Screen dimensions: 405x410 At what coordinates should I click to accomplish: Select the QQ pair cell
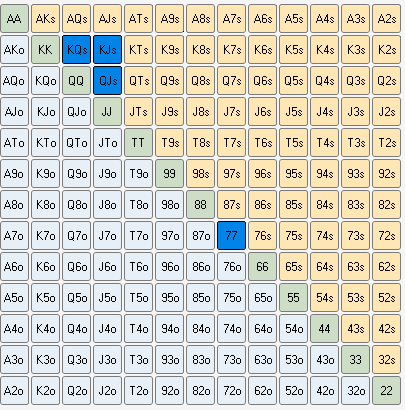[76, 81]
